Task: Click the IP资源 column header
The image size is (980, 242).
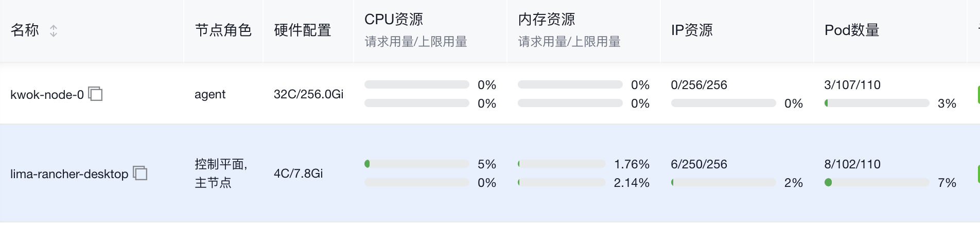Action: pyautogui.click(x=692, y=30)
